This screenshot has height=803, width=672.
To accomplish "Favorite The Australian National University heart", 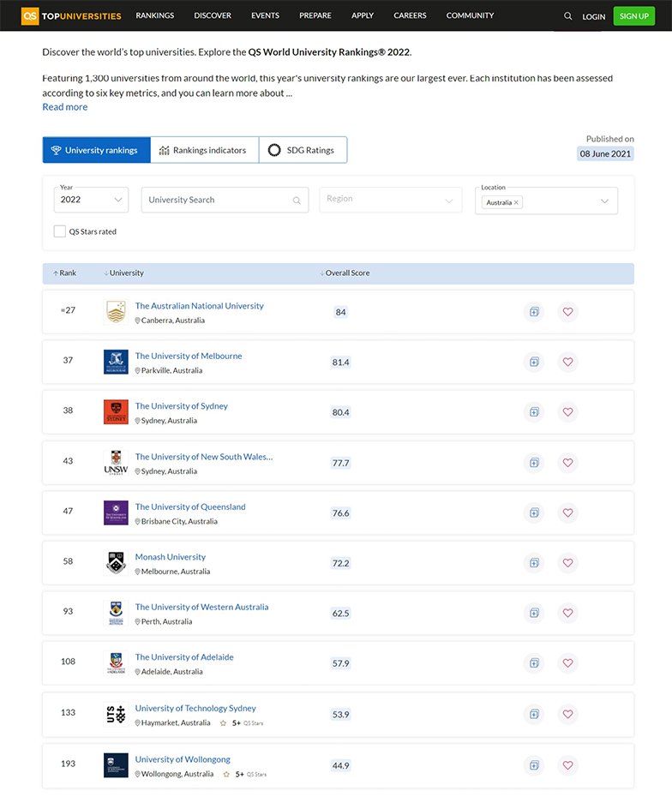I will click(x=567, y=312).
